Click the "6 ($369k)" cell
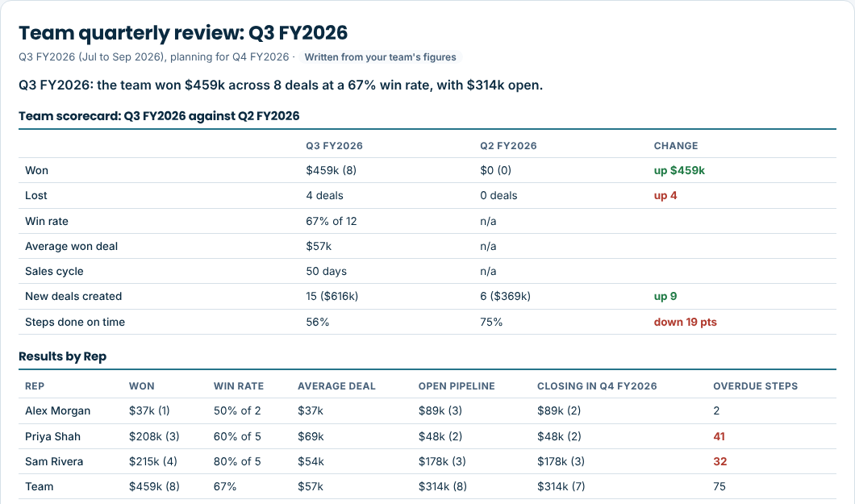The width and height of the screenshot is (855, 504). point(505,297)
